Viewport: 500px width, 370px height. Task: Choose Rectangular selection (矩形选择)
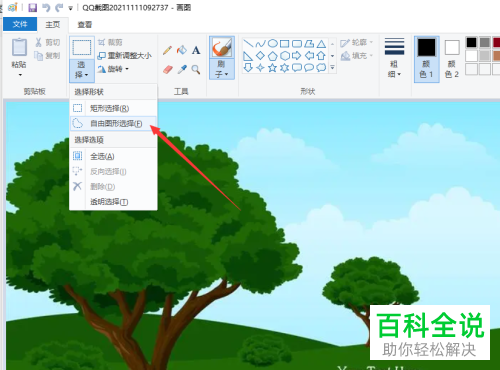113,108
